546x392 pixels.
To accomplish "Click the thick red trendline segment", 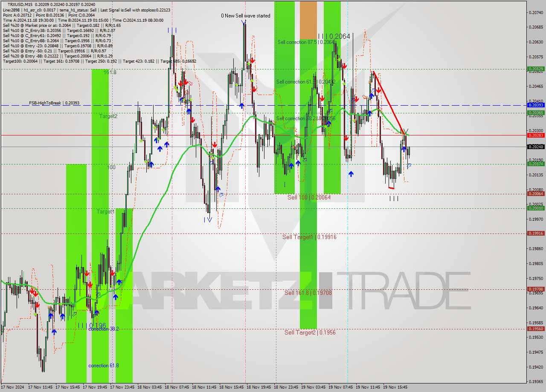I will tap(389, 103).
